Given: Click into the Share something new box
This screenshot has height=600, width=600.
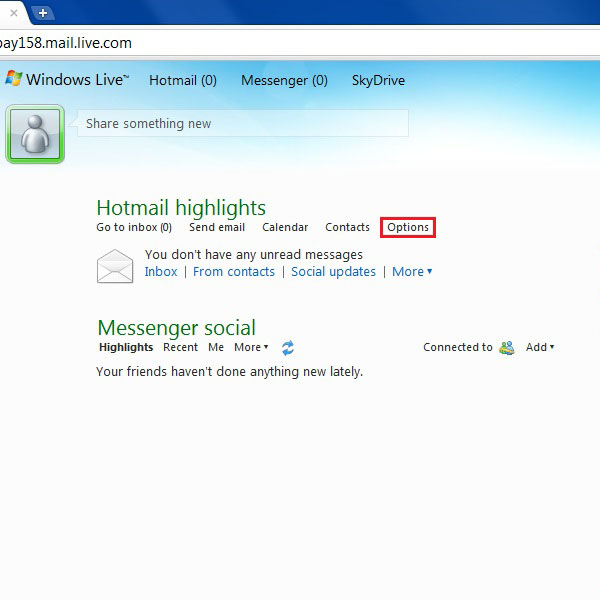Looking at the screenshot, I should [x=243, y=123].
